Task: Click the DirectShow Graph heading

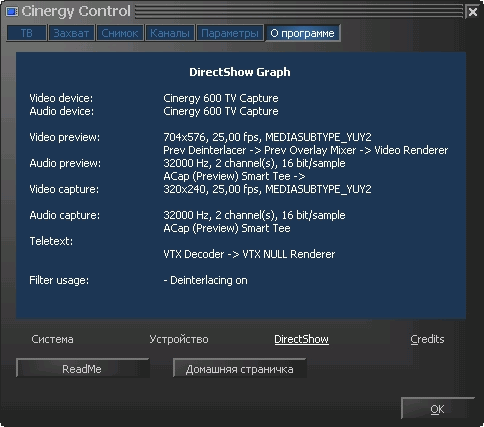Action: point(240,72)
